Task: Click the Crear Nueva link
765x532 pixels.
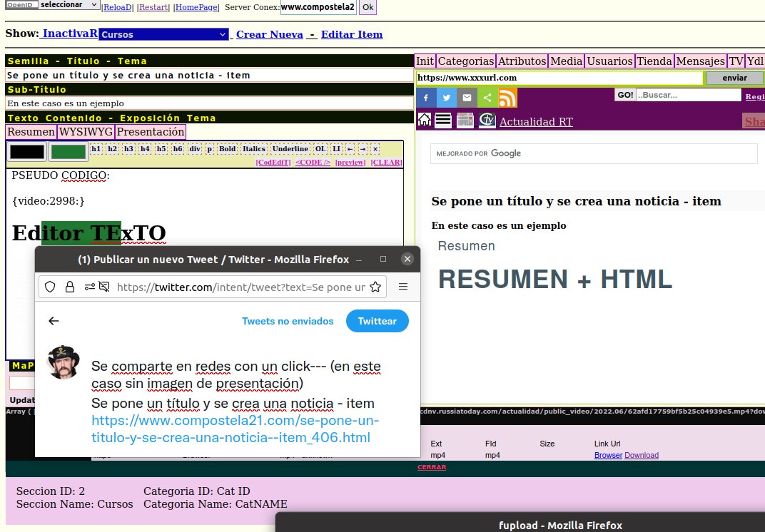Action: [x=269, y=35]
